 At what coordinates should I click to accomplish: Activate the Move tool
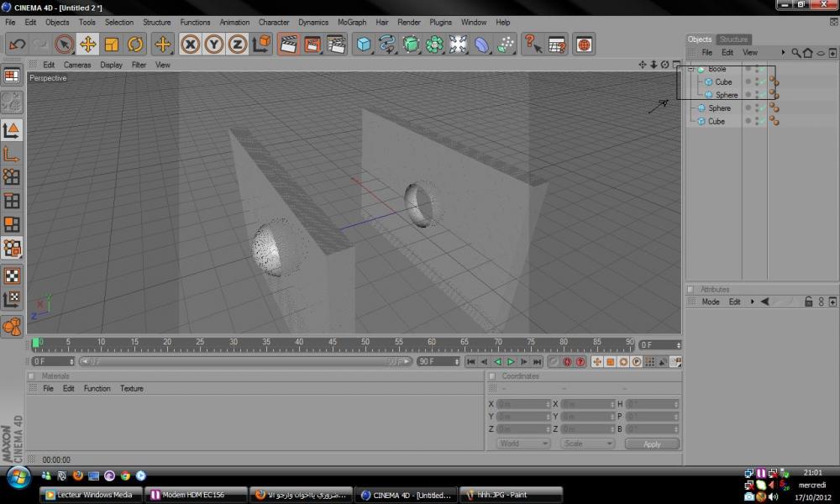[x=88, y=44]
